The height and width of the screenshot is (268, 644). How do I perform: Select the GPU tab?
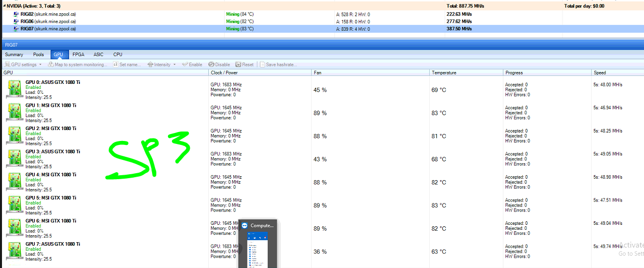(x=59, y=55)
